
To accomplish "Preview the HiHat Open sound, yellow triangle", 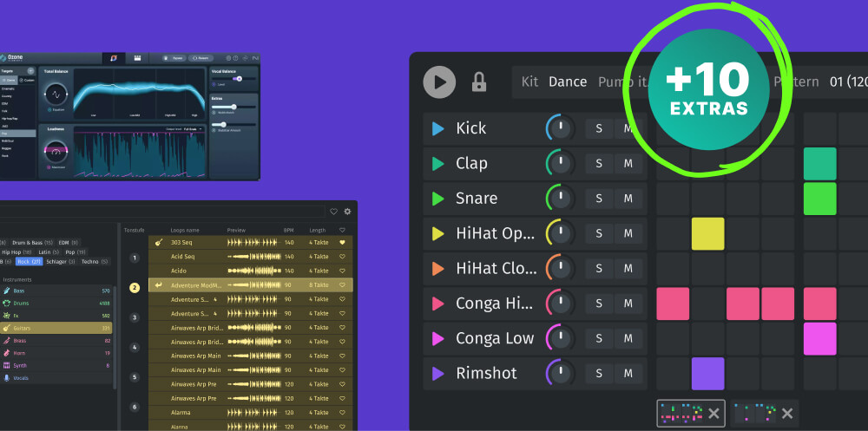I will [x=437, y=234].
